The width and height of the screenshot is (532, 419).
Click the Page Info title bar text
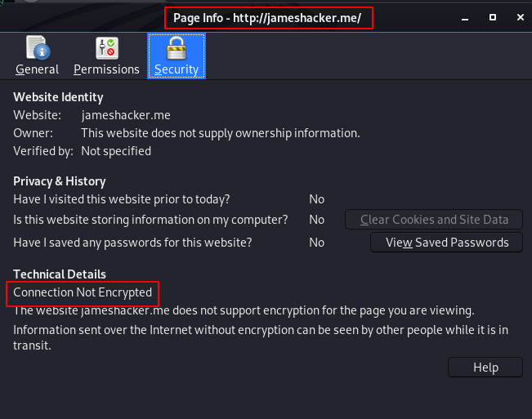click(267, 18)
